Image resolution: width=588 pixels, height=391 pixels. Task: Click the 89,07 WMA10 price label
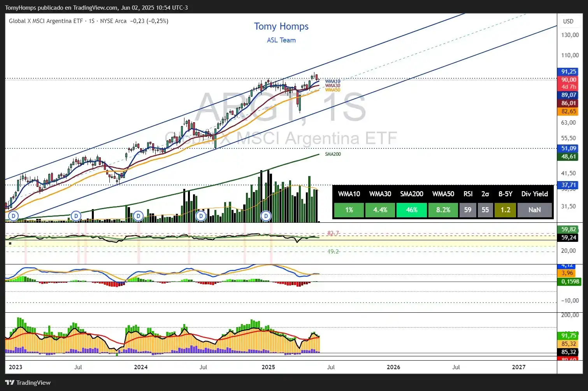click(568, 95)
